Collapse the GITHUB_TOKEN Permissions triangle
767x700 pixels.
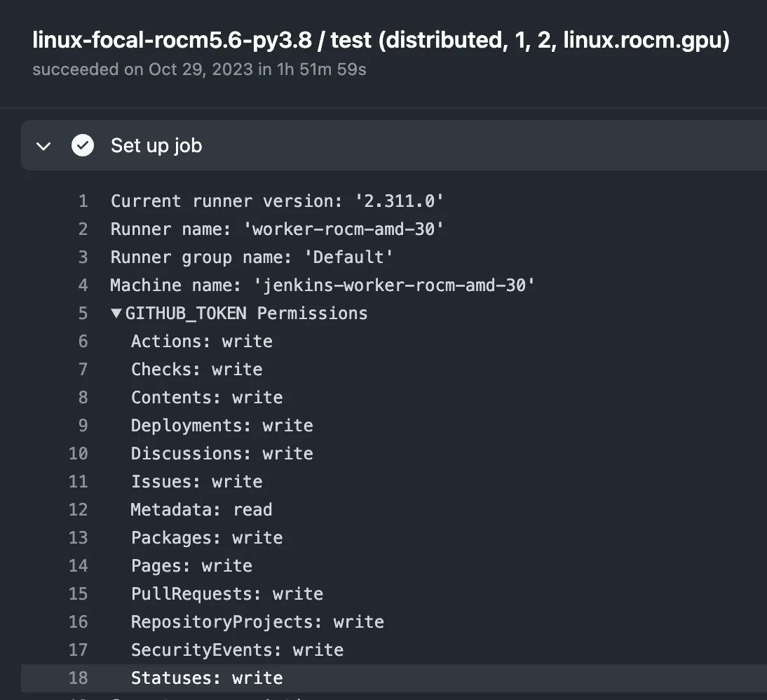tap(116, 314)
